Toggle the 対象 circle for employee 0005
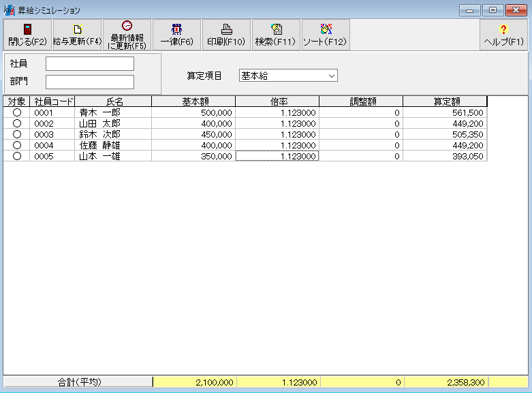This screenshot has height=393, width=532. pyautogui.click(x=17, y=156)
